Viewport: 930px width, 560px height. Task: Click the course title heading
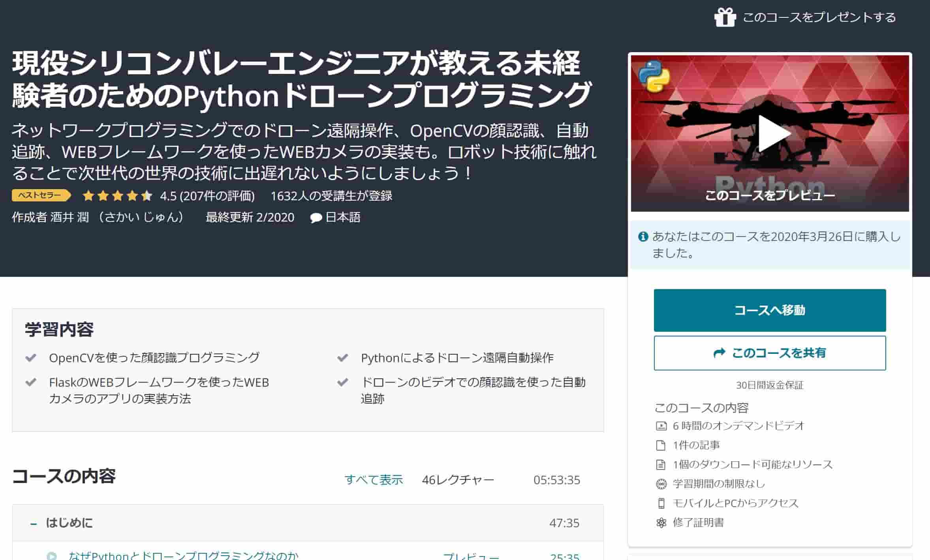pyautogui.click(x=302, y=79)
